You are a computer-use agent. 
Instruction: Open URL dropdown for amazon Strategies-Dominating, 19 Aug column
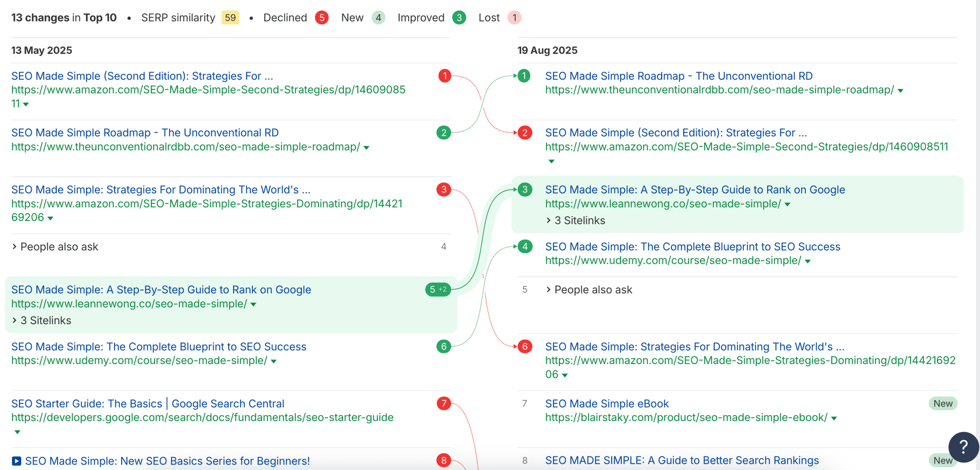click(565, 376)
